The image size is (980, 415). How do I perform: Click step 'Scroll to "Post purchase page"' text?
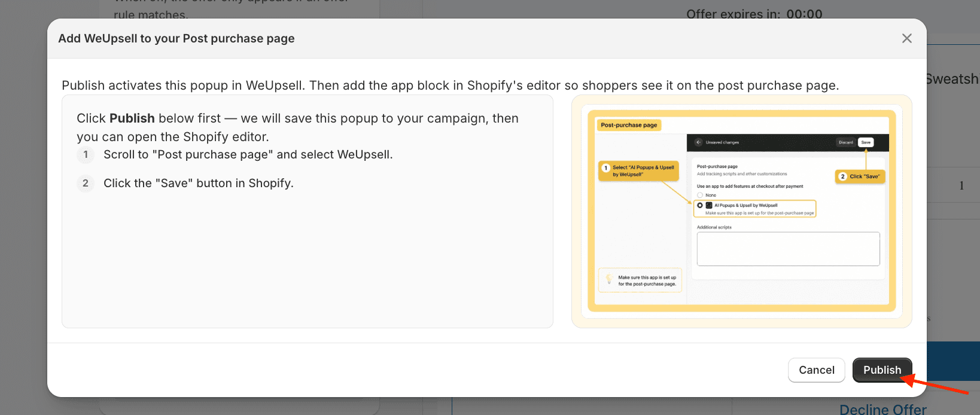click(x=248, y=155)
